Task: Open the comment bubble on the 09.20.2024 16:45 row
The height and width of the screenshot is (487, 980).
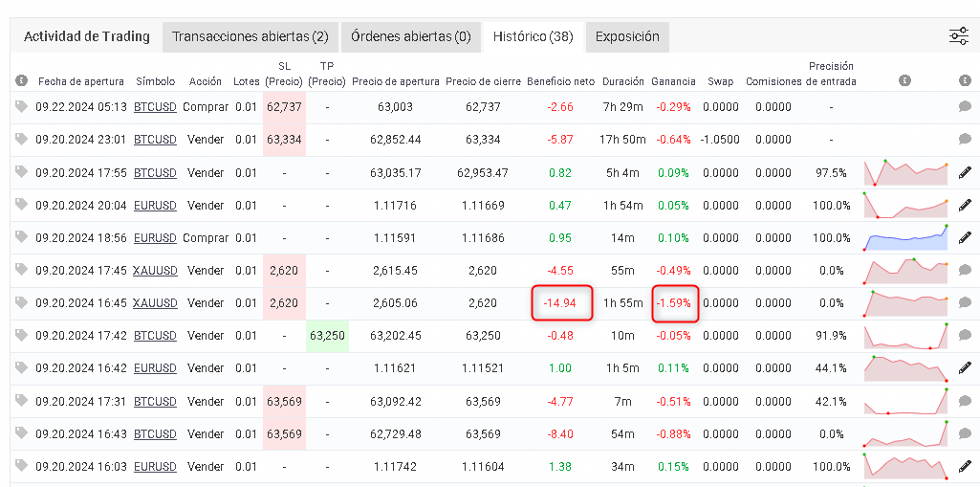Action: pos(965,303)
